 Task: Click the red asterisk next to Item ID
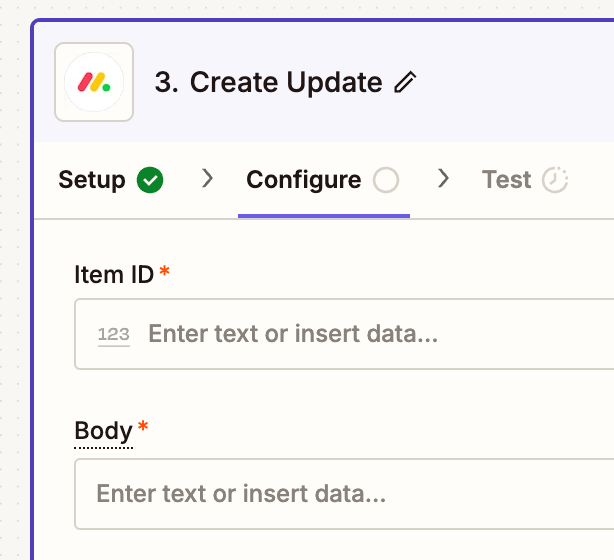164,271
